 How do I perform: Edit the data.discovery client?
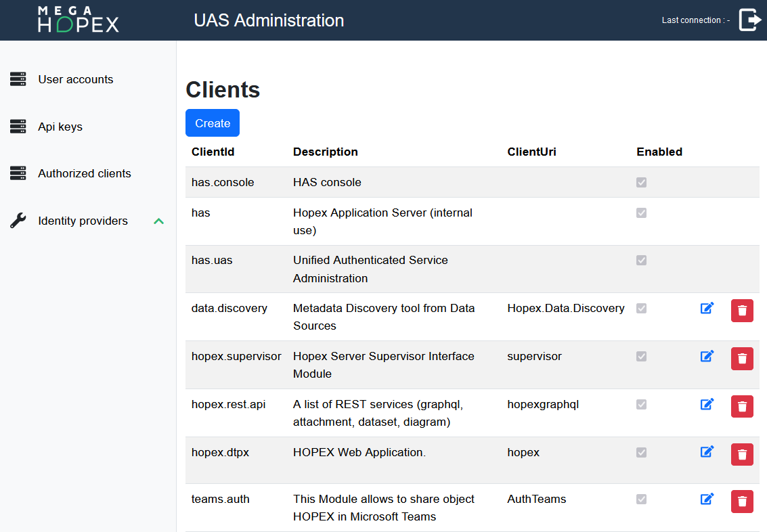tap(707, 309)
